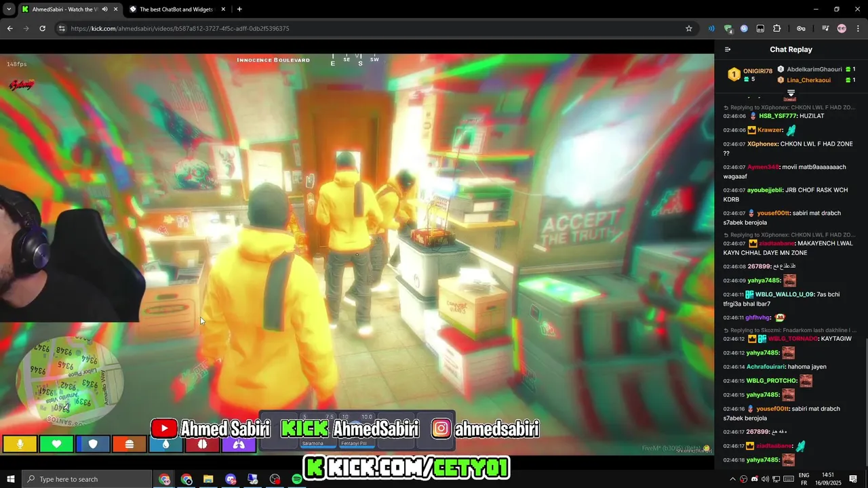Open the purple magnifier extension
Viewport: 868px width, 488px height.
(x=744, y=28)
